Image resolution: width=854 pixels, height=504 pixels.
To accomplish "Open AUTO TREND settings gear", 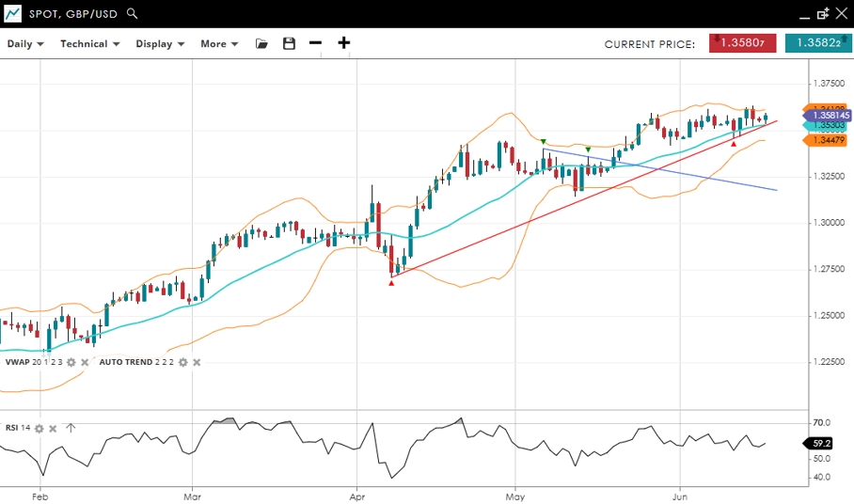I will [182, 362].
